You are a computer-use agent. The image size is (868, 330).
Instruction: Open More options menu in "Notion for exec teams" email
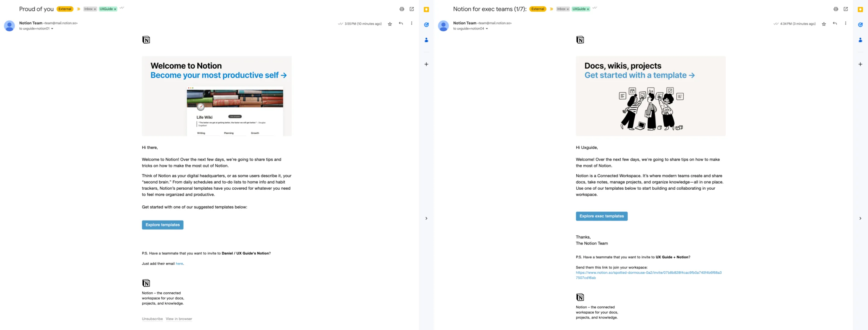pos(845,23)
